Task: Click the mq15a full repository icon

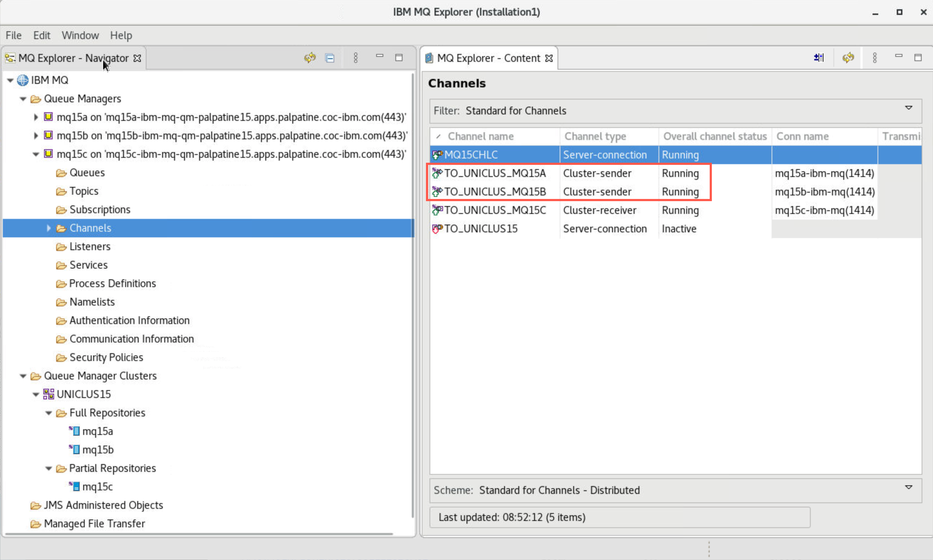Action: pyautogui.click(x=74, y=431)
